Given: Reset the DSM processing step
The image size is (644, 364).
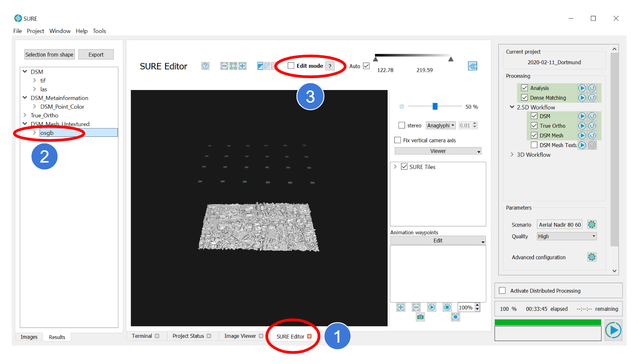Looking at the screenshot, I should click(x=592, y=116).
